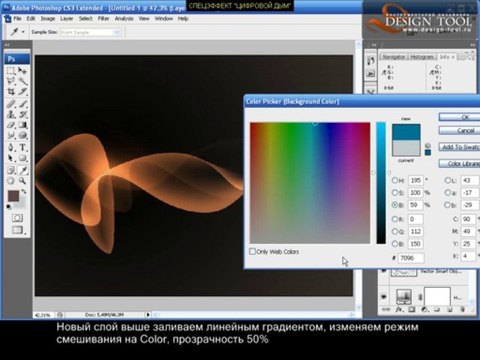The image size is (480, 360).
Task: Select the Hand tool
Action: click(x=11, y=181)
